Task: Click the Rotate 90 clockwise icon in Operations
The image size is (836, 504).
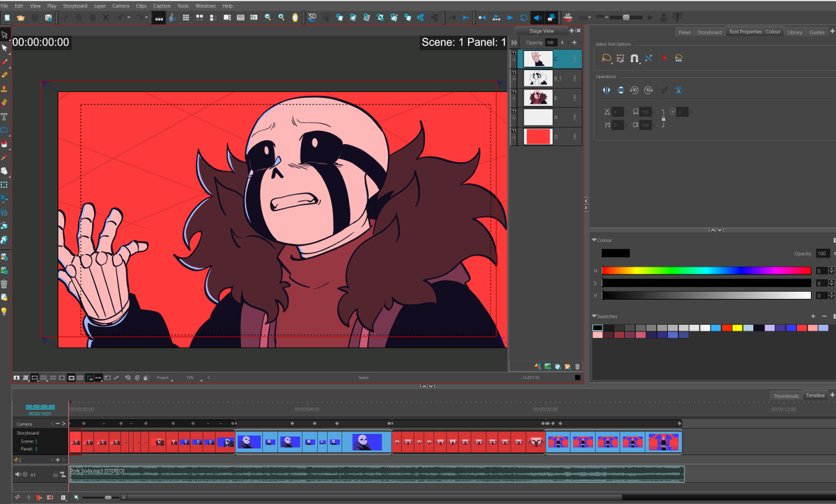Action: click(648, 90)
